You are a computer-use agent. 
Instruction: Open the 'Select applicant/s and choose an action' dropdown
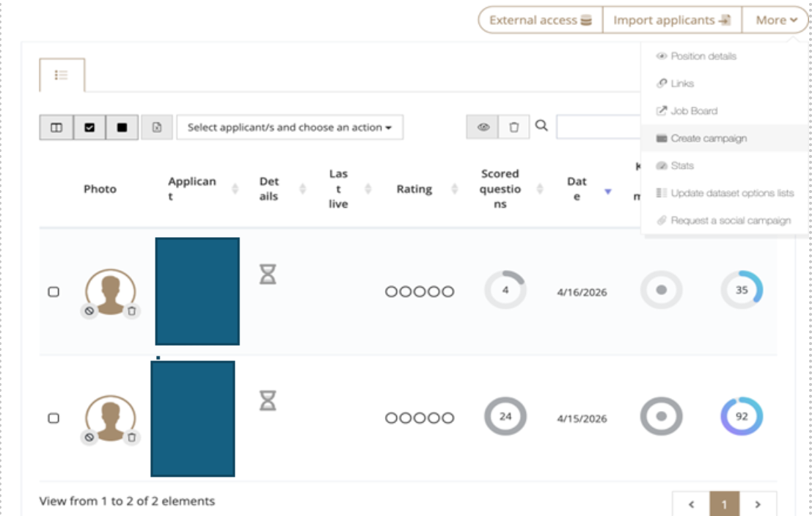290,128
